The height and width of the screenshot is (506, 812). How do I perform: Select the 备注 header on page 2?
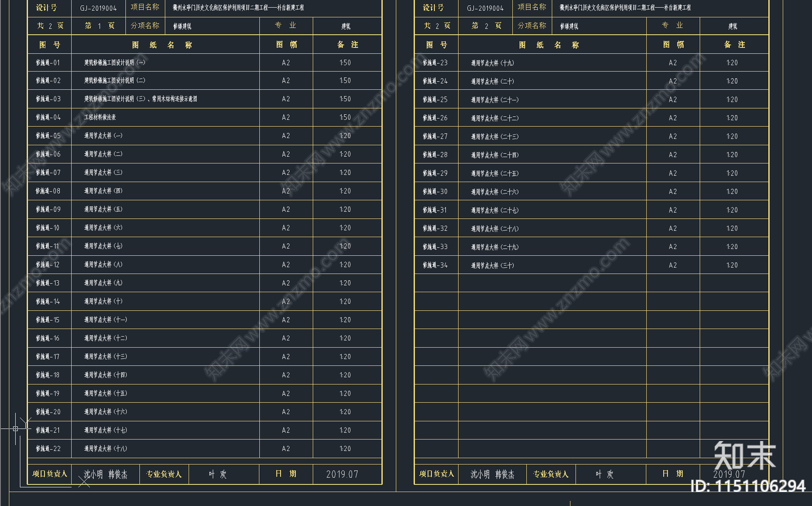pyautogui.click(x=734, y=45)
